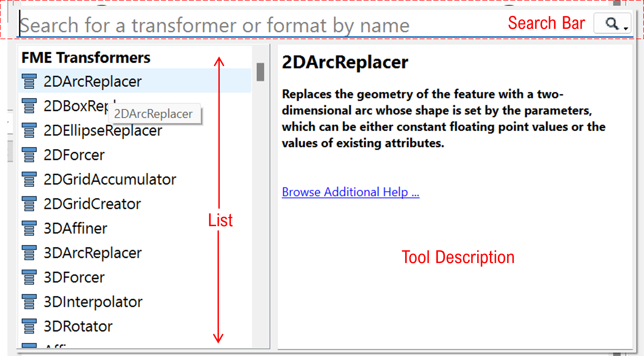Select 3DArcReplacer in the list
Image resolution: width=644 pixels, height=356 pixels.
point(135,253)
